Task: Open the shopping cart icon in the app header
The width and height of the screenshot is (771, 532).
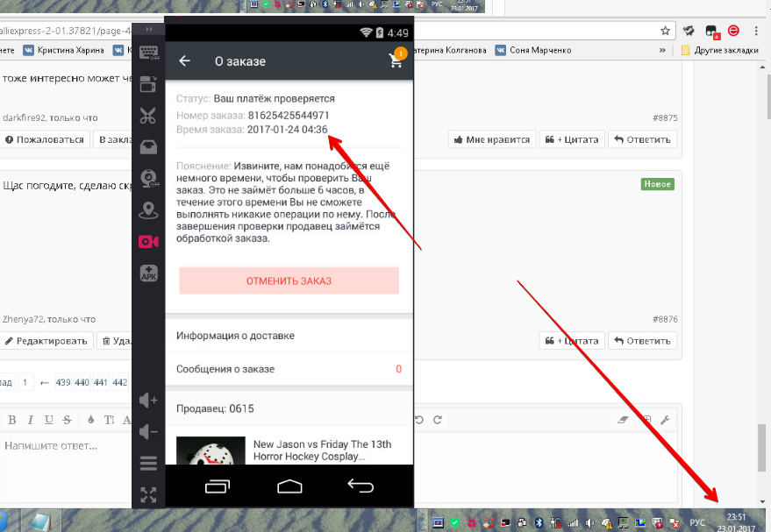Action: pyautogui.click(x=396, y=59)
